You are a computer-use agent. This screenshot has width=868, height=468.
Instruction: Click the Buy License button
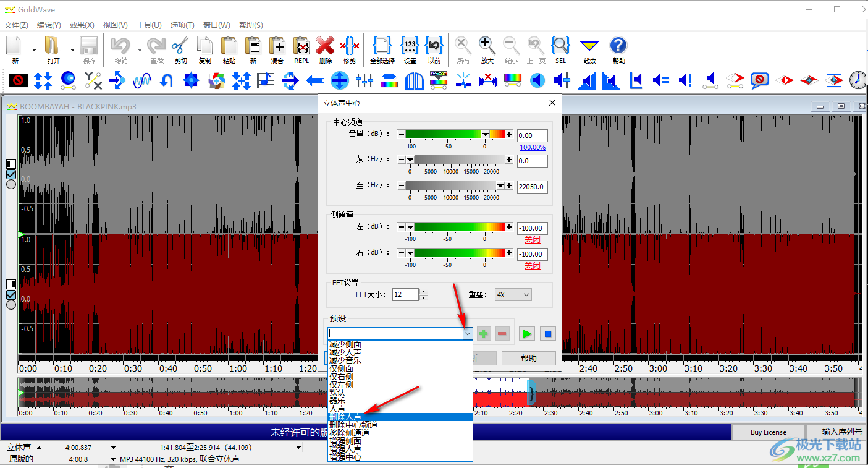769,432
